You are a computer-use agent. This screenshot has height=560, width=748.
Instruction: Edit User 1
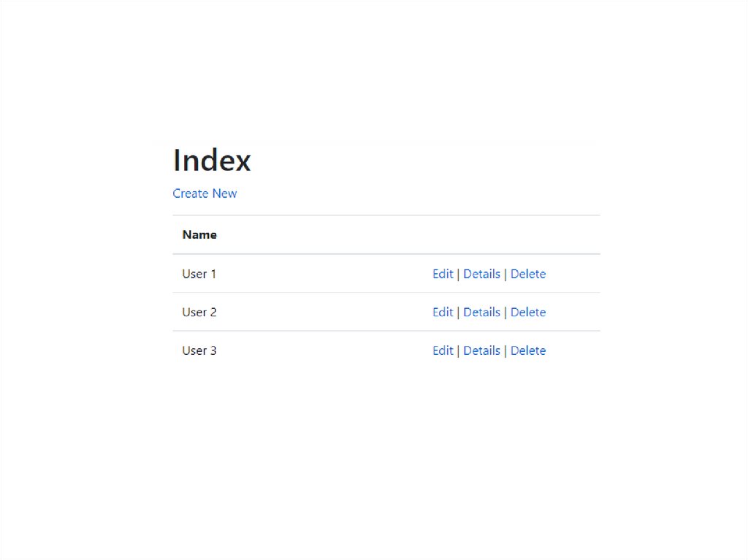click(443, 274)
